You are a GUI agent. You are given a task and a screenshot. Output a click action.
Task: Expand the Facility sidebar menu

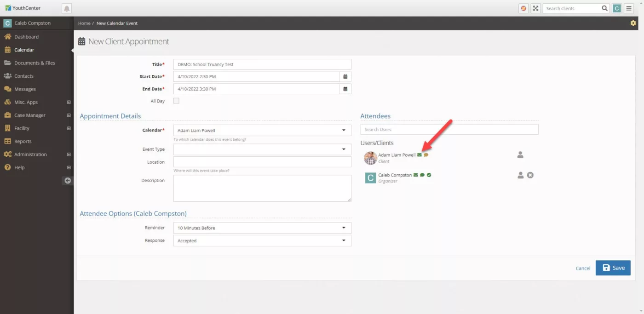(69, 128)
